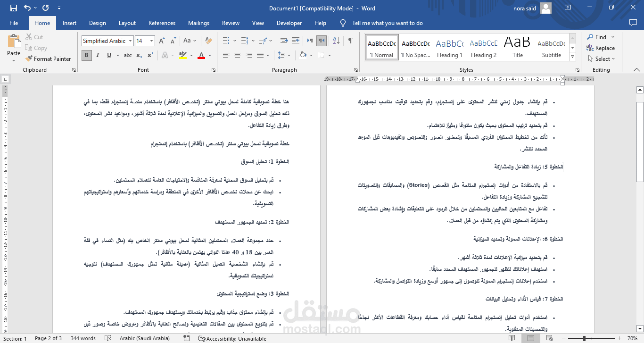Expand the Styles gallery more arrow

point(572,57)
